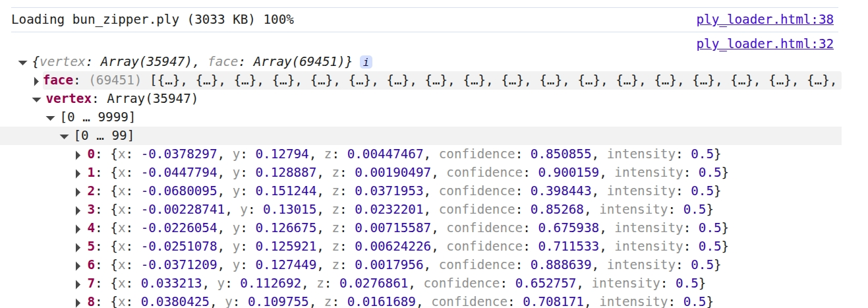Collapse the vertex Array(35947) node
The width and height of the screenshot is (868, 308).
(x=36, y=100)
